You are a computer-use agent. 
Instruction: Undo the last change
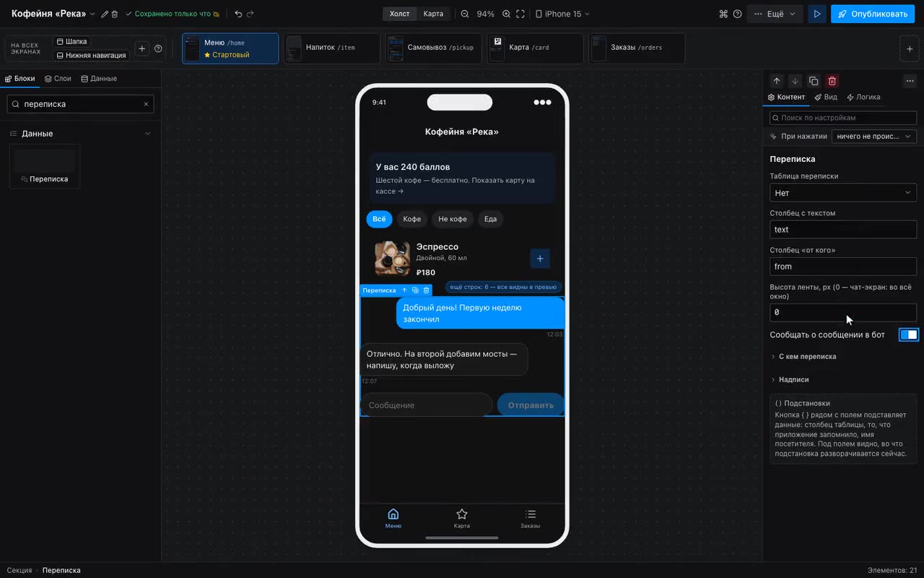(238, 14)
